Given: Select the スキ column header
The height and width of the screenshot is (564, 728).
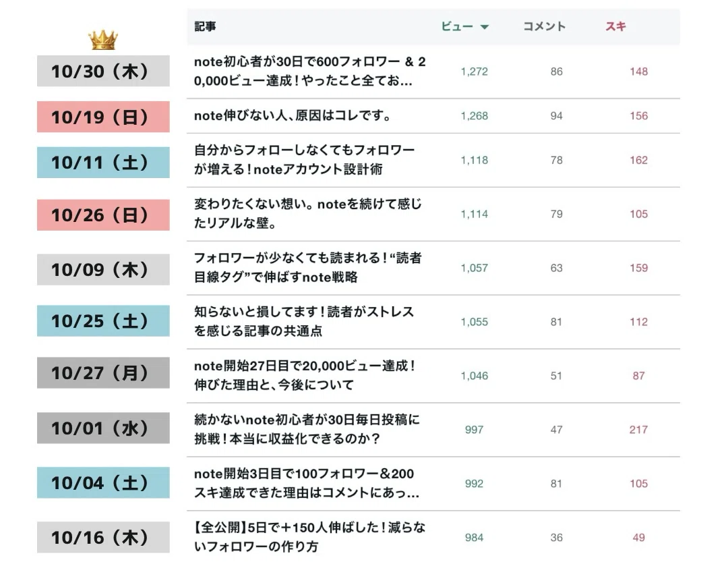Looking at the screenshot, I should 615,26.
